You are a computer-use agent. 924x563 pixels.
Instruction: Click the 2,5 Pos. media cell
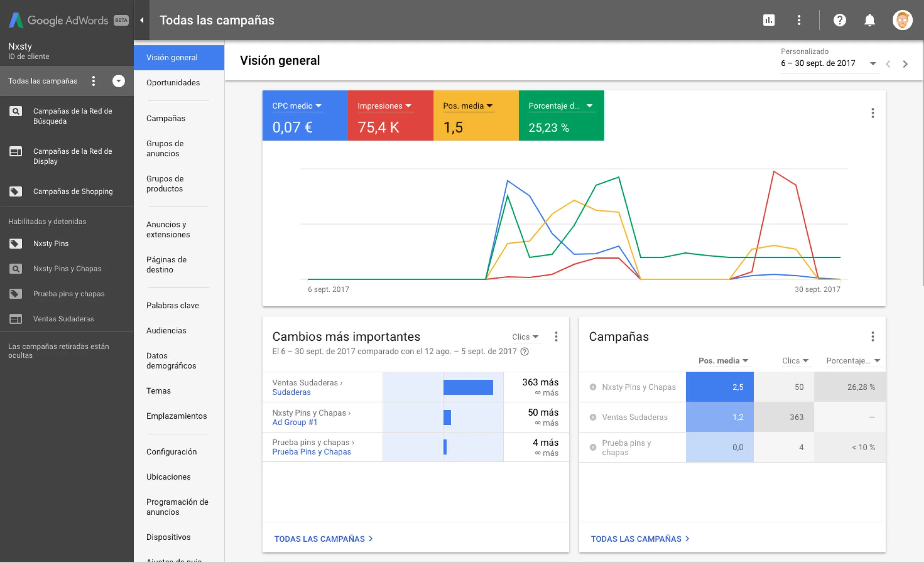[x=720, y=387]
